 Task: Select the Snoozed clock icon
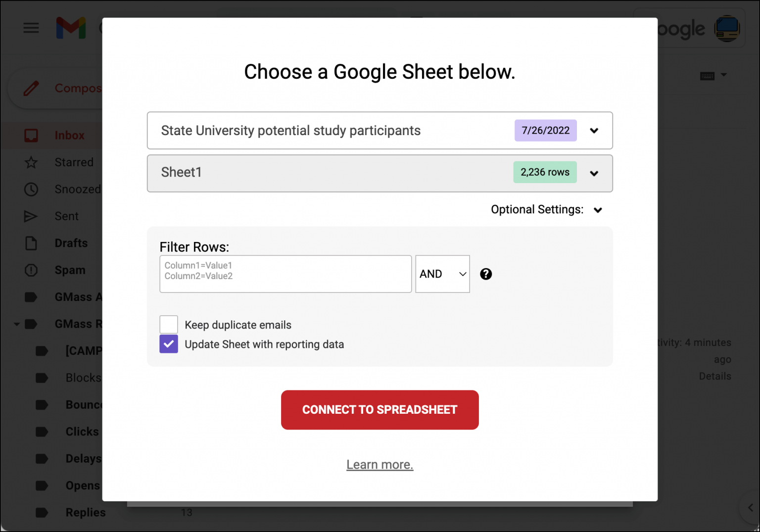click(31, 189)
